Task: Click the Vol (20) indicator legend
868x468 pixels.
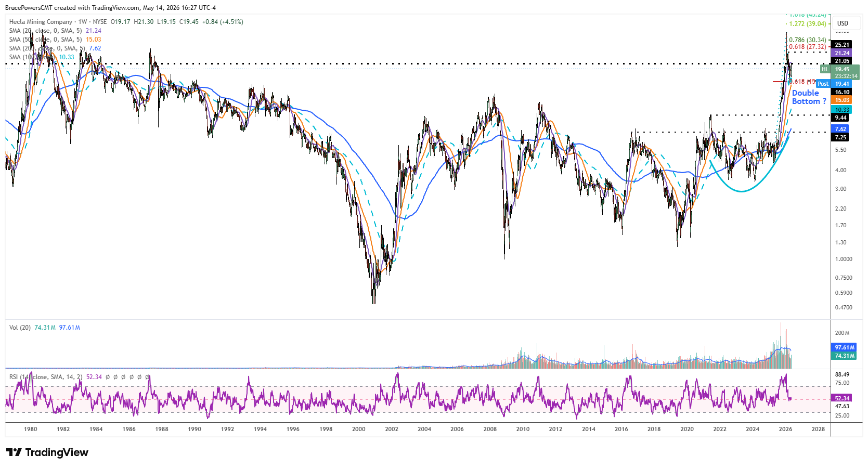Action: [x=45, y=328]
